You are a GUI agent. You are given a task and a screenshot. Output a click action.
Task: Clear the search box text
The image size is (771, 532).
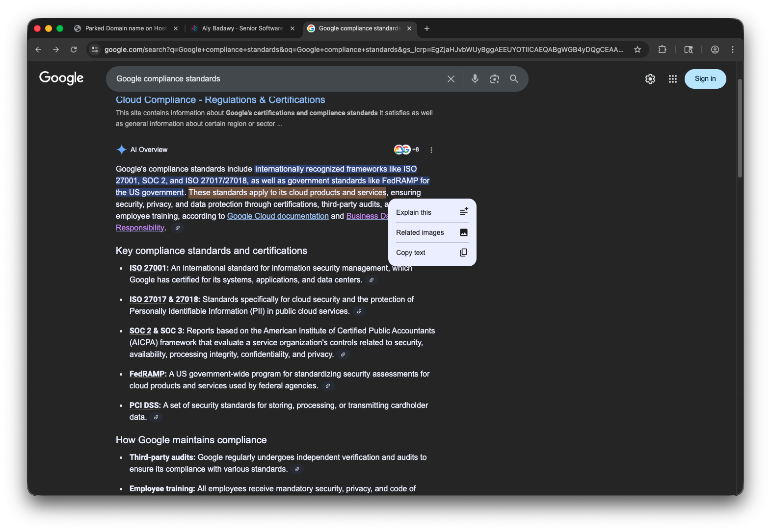[x=451, y=79]
